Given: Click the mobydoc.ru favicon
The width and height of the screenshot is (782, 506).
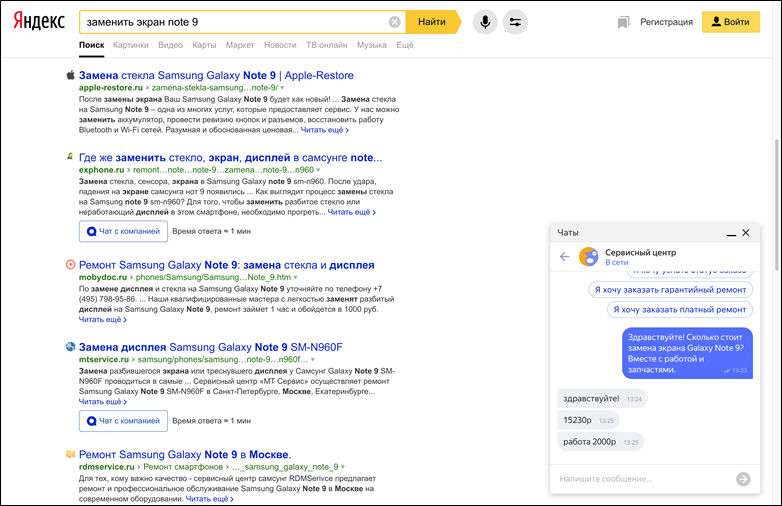Looking at the screenshot, I should coord(70,264).
